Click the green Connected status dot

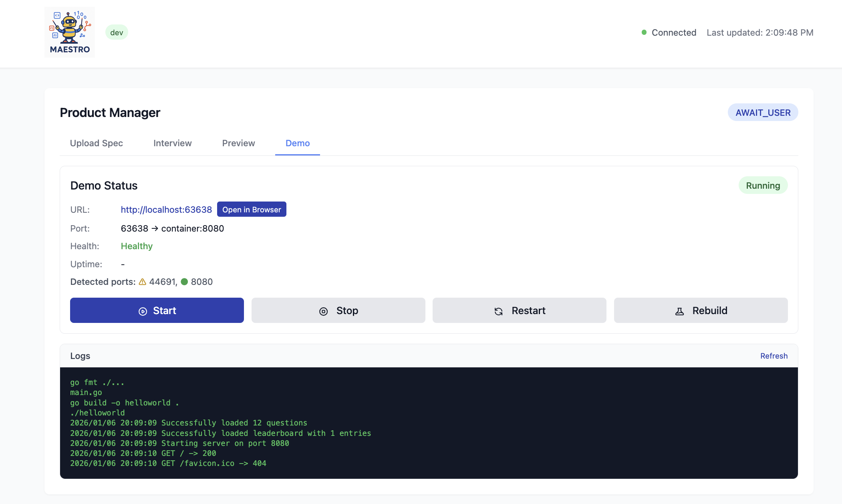tap(644, 32)
